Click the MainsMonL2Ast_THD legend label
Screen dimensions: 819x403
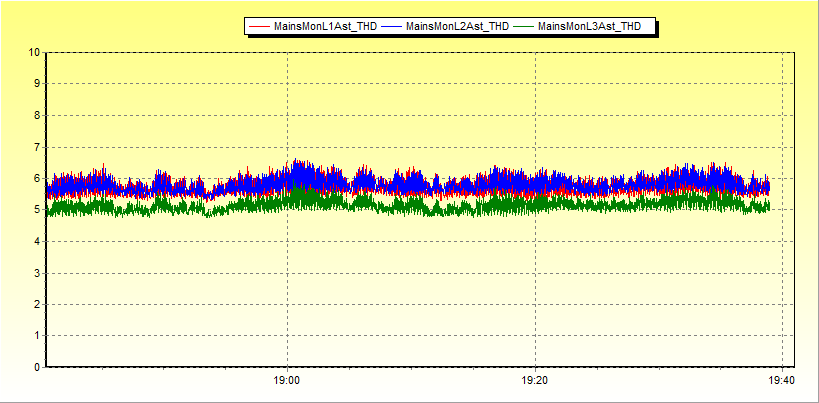[457, 27]
